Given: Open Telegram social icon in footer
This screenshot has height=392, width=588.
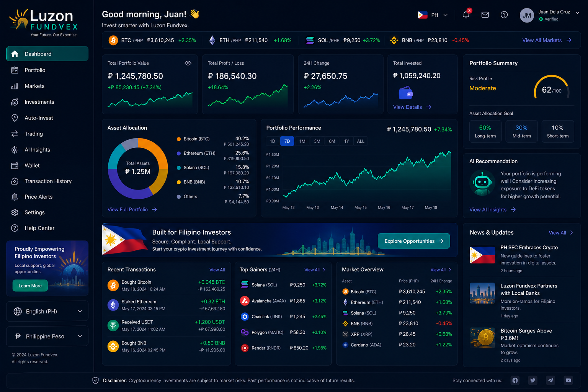Looking at the screenshot, I should pos(550,380).
